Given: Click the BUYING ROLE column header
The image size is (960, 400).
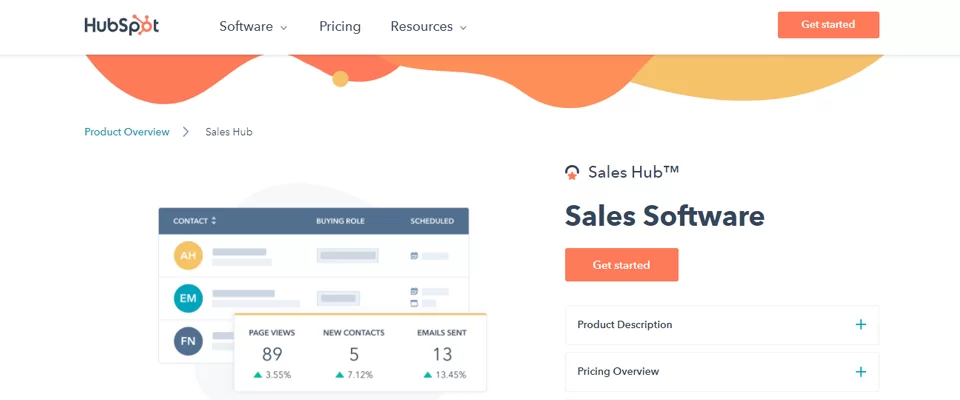Looking at the screenshot, I should 340,221.
